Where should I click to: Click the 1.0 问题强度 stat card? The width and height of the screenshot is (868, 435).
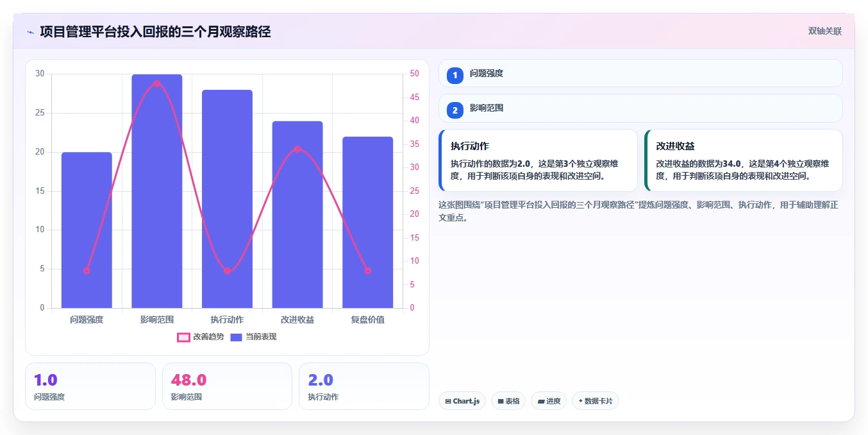[90, 386]
